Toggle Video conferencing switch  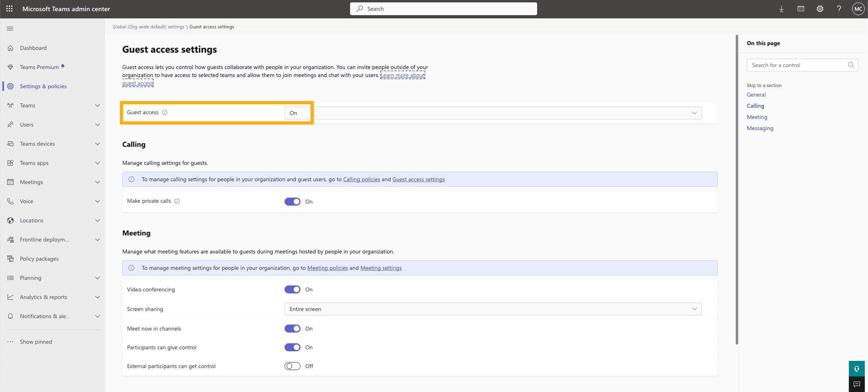click(x=293, y=289)
